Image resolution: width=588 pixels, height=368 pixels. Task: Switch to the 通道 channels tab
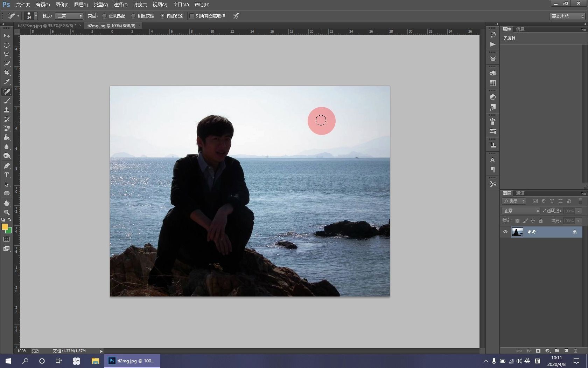[x=520, y=193]
